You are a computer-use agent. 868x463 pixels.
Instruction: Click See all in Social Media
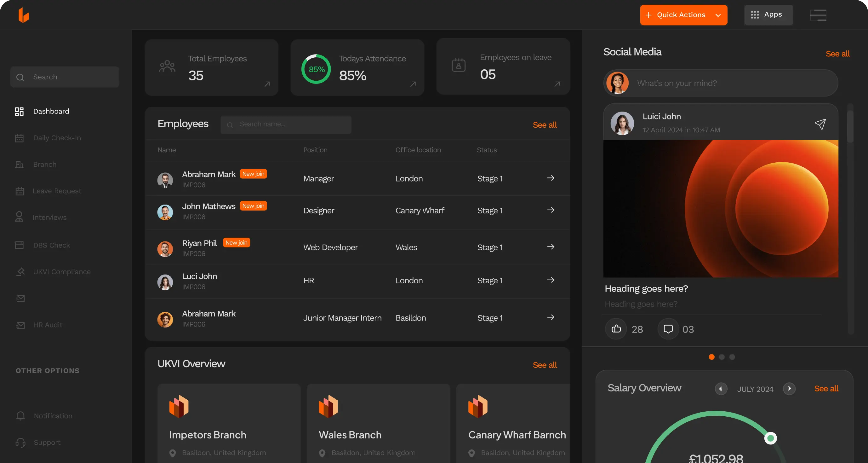838,54
